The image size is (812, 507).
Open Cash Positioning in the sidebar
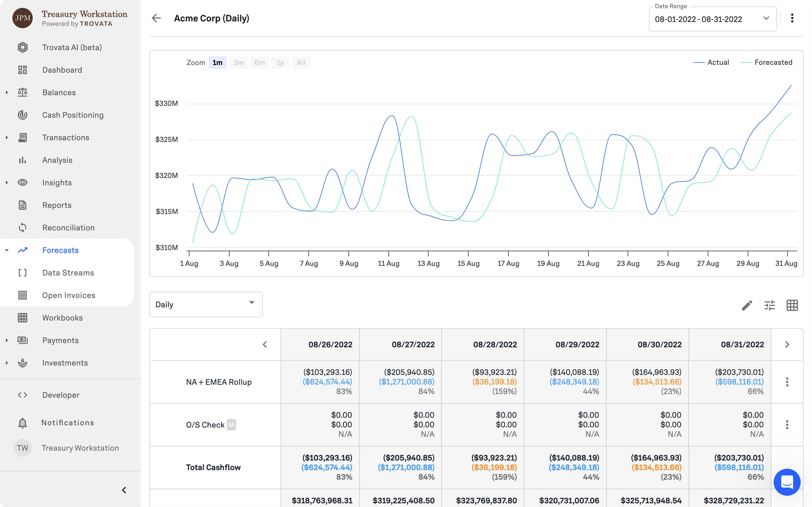73,115
